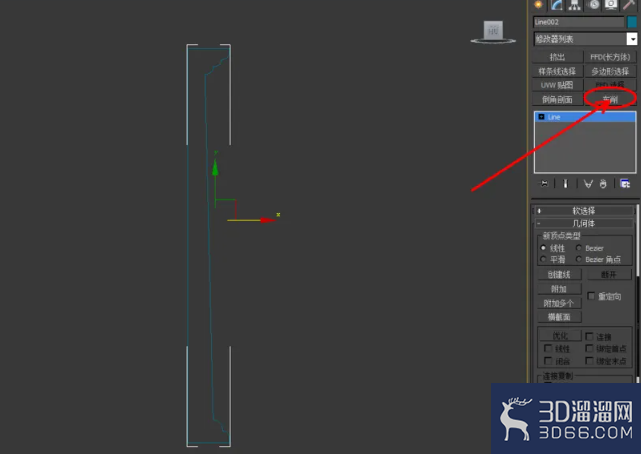641x454 pixels.
Task: Select the 线性 vertex type radio
Action: tap(543, 248)
